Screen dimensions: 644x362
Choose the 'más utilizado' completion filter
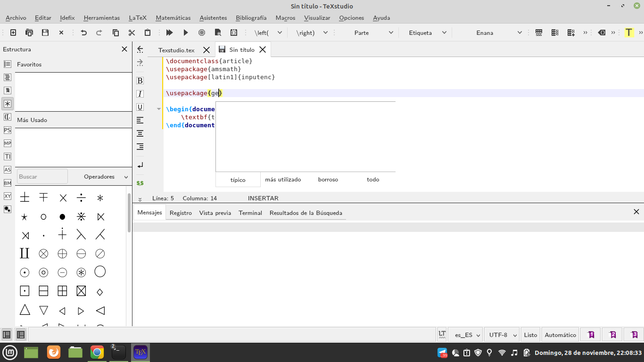click(283, 180)
